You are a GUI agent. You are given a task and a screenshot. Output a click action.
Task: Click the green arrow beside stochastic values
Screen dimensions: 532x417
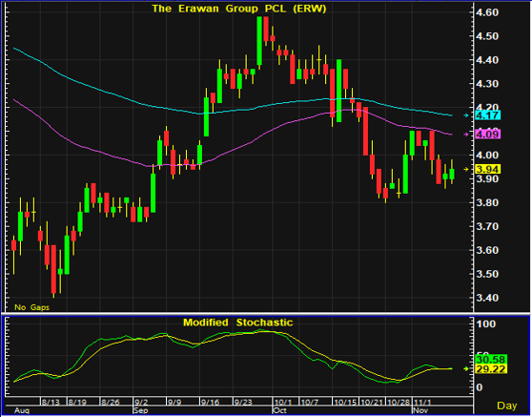click(x=466, y=368)
